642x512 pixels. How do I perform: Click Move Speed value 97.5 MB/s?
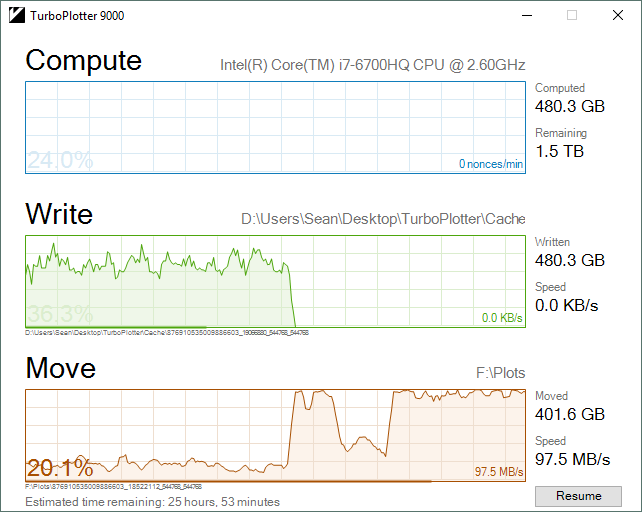pos(572,460)
